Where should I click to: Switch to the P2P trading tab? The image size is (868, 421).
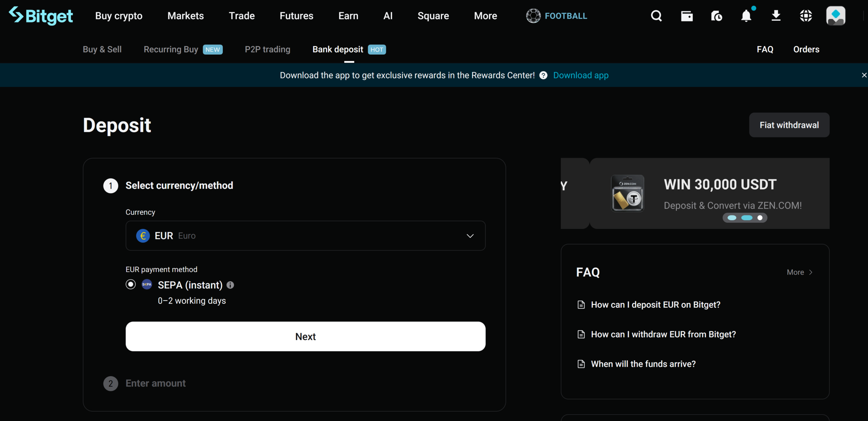(268, 50)
